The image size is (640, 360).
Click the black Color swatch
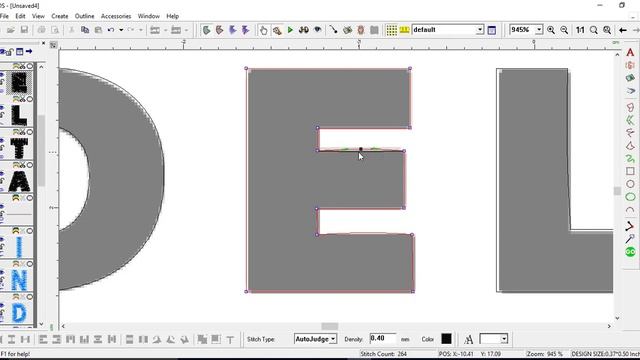447,339
